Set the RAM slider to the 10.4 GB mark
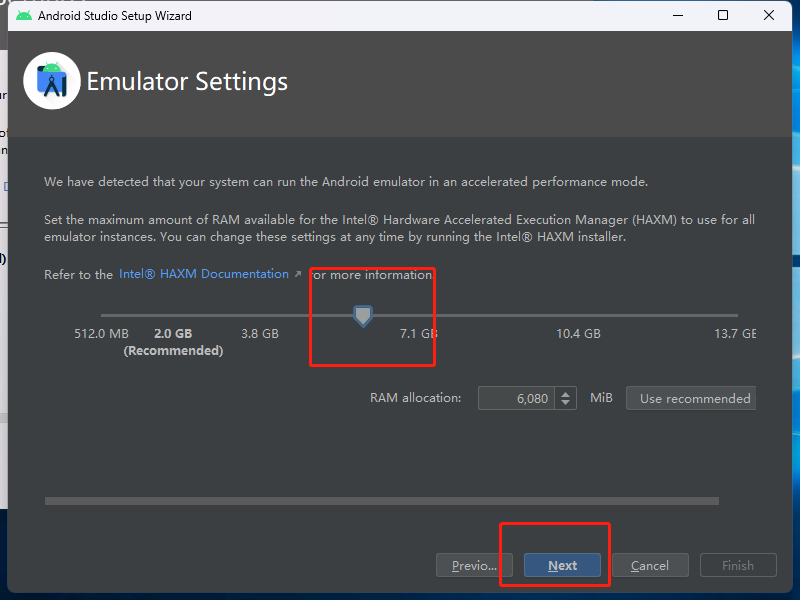Screen dimensions: 800x600 click(578, 316)
